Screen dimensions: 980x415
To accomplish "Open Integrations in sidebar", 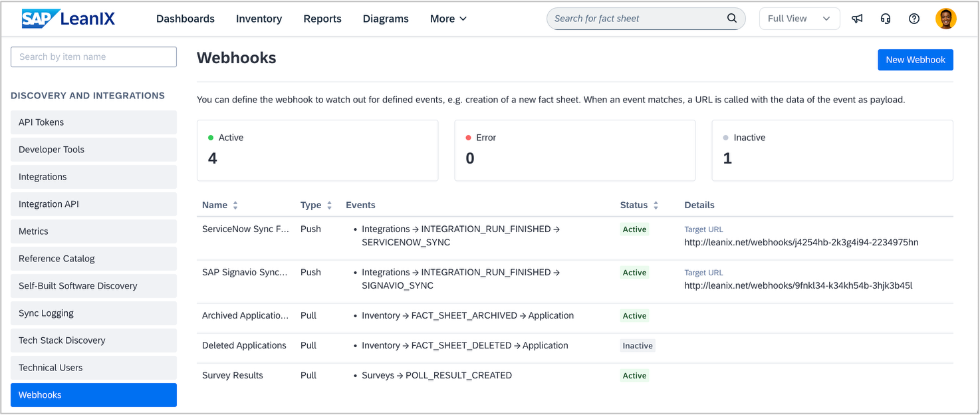I will [94, 177].
